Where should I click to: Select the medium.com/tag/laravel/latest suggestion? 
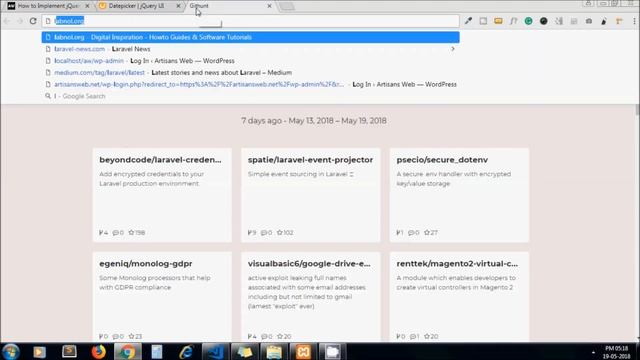click(x=250, y=73)
